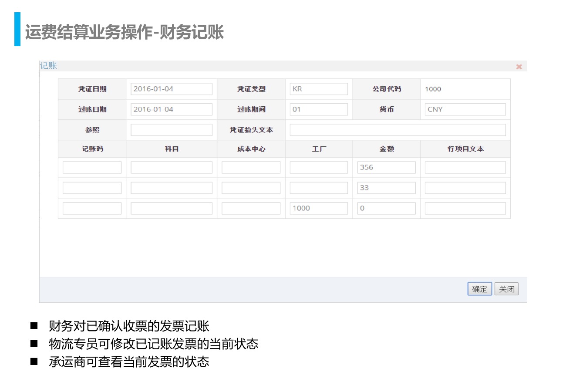The image size is (566, 392).
Task: Click the 工厂 field showing 1000
Action: [319, 208]
